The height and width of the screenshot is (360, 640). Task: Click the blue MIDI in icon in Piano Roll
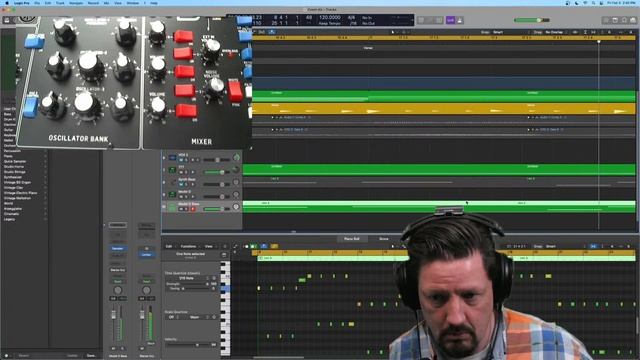pos(264,247)
